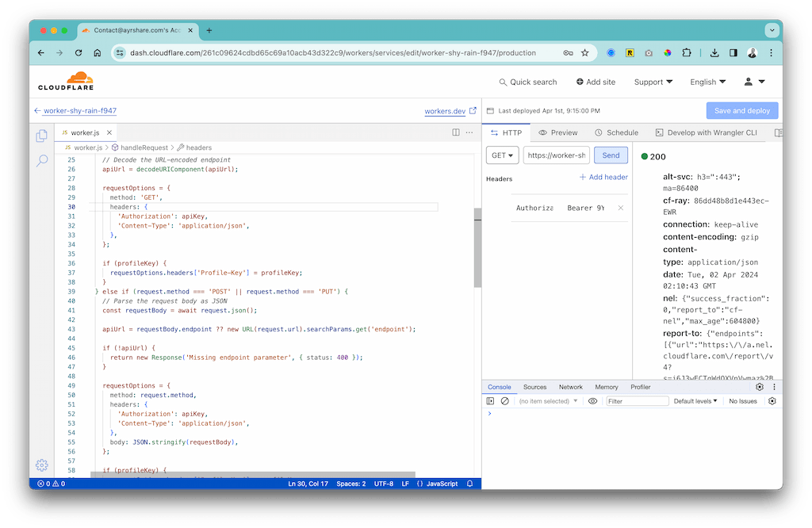
Task: Select the Profiler DevTools tab
Action: tap(641, 387)
